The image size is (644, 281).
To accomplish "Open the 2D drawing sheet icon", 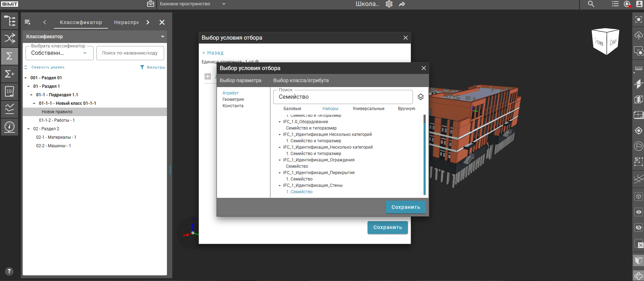I will 10,91.
